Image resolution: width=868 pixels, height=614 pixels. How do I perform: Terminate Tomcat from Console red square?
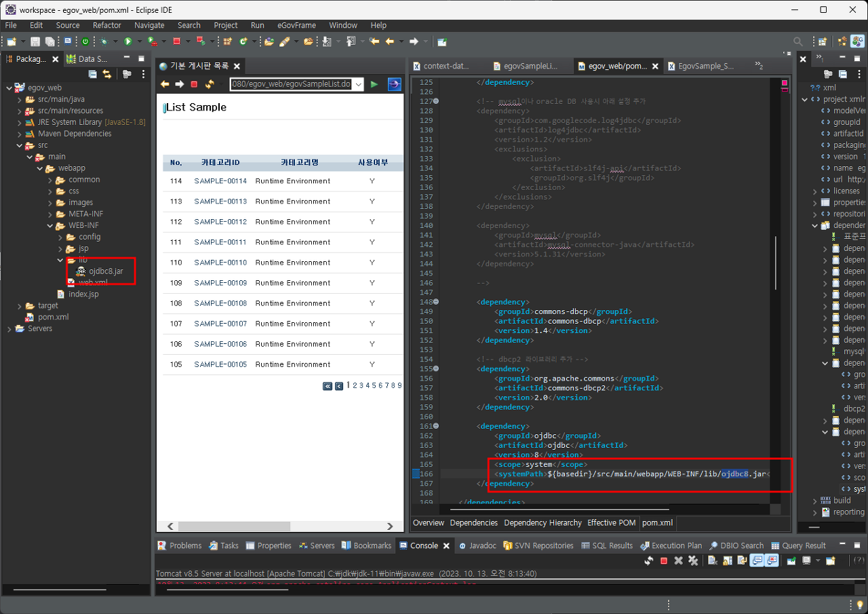click(664, 561)
